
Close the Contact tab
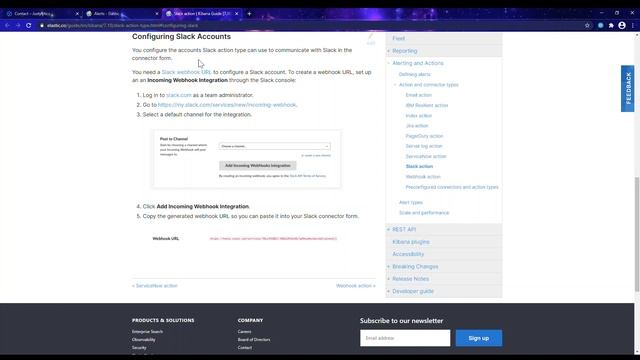(x=77, y=13)
